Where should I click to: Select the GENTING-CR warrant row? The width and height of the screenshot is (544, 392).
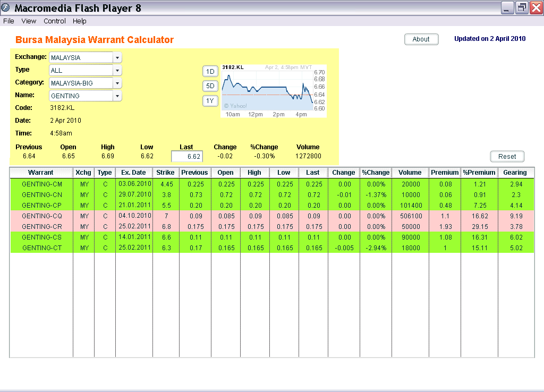click(272, 226)
